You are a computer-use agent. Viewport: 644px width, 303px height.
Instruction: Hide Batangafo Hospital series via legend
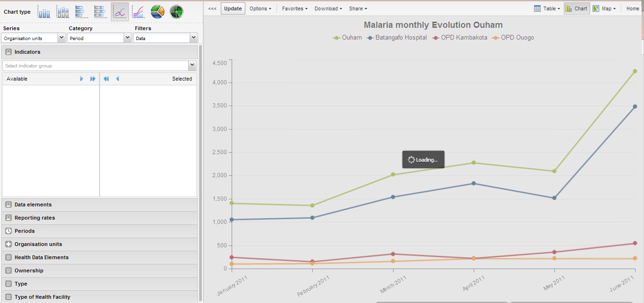[x=397, y=38]
